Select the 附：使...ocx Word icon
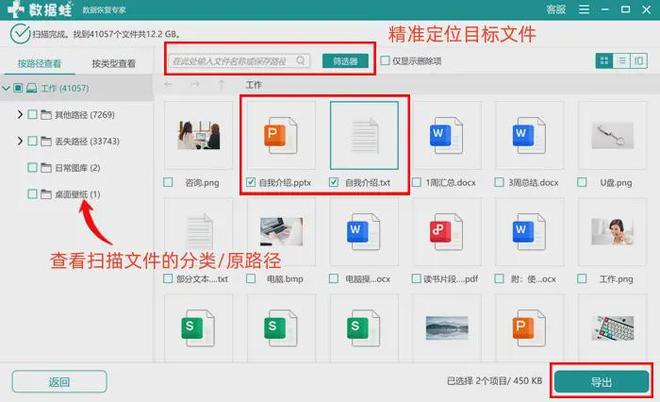This screenshot has height=402, width=660. tap(529, 232)
